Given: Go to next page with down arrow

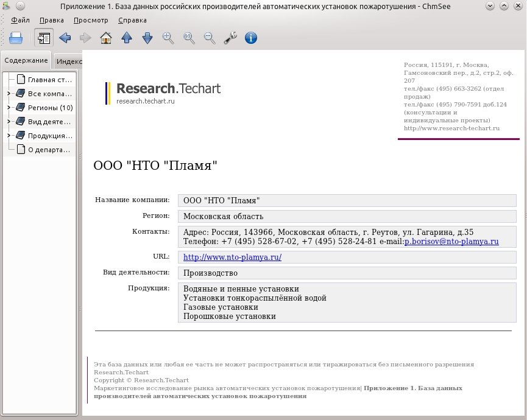Looking at the screenshot, I should click(147, 38).
